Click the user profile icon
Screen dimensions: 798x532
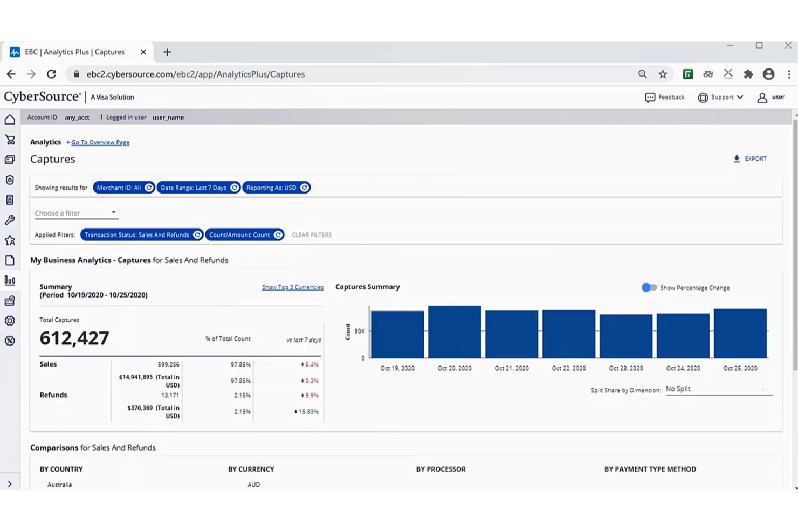762,97
